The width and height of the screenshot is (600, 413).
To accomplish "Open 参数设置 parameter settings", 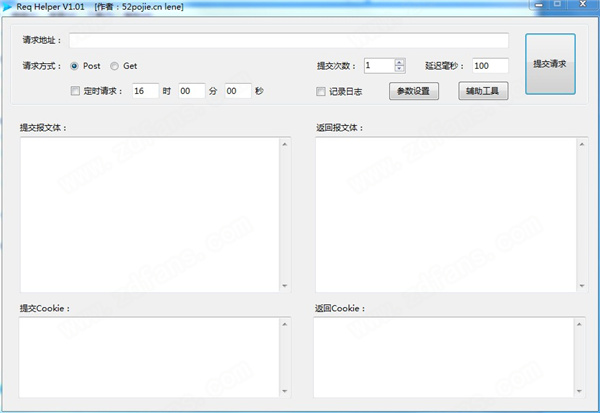I will coord(414,91).
